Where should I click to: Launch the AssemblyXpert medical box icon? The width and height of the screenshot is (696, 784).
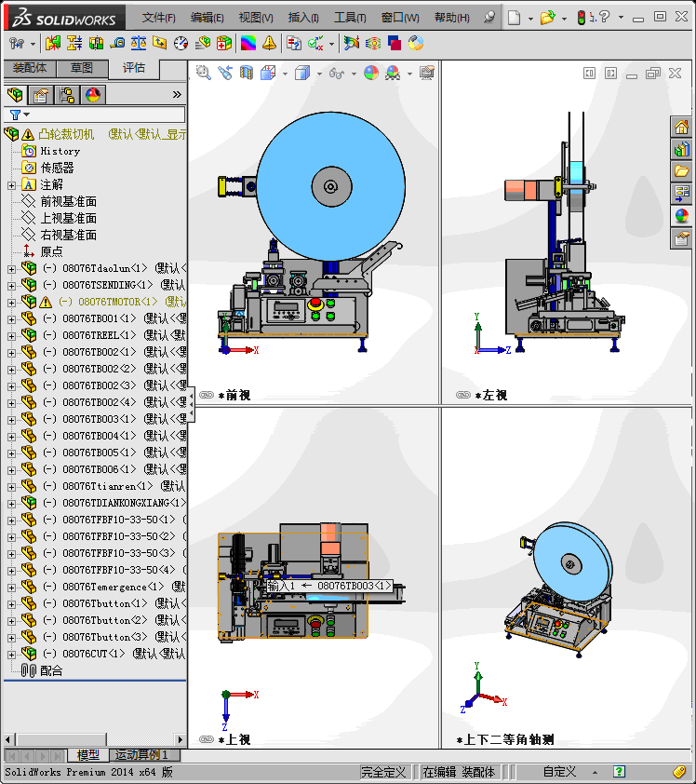[x=223, y=44]
